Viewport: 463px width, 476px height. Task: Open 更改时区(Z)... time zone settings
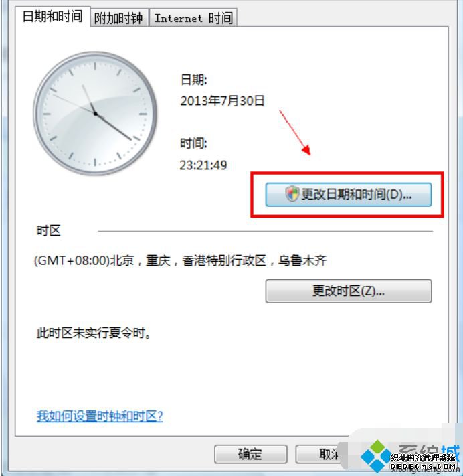[x=349, y=291]
